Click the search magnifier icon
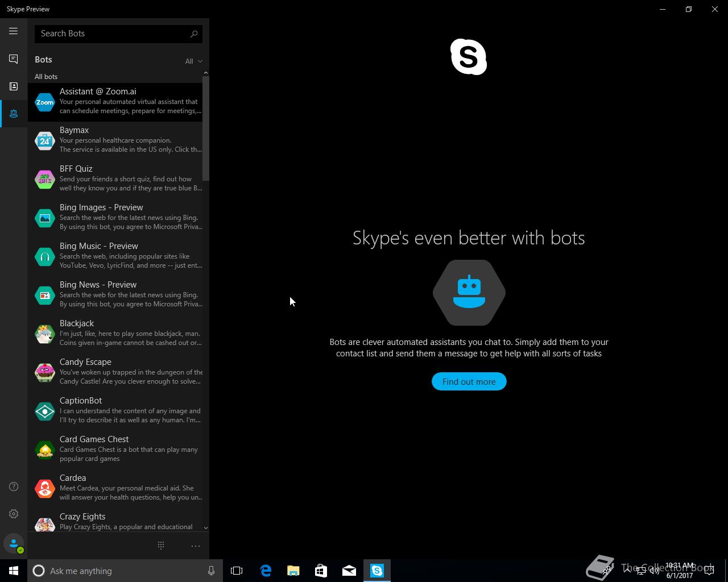 coord(194,34)
